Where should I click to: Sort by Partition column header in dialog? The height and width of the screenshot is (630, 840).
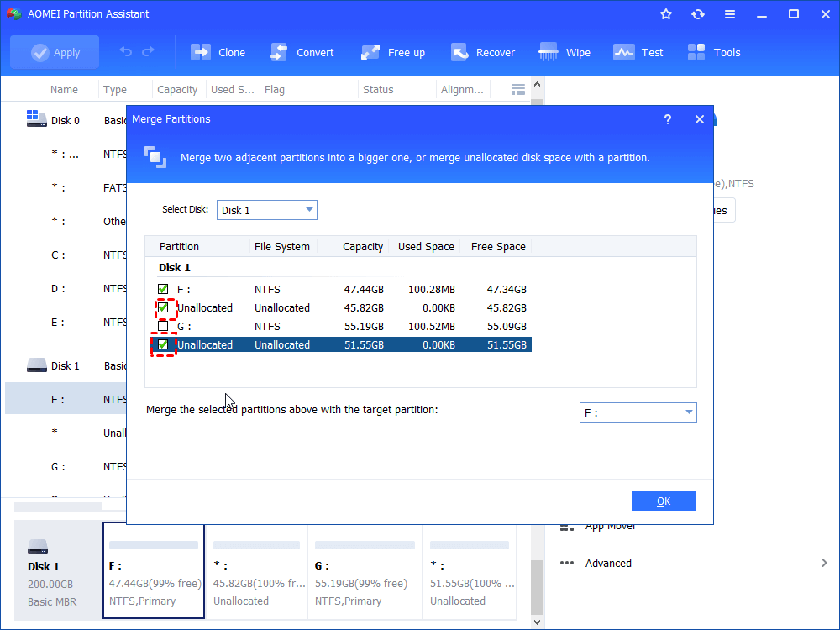point(179,246)
